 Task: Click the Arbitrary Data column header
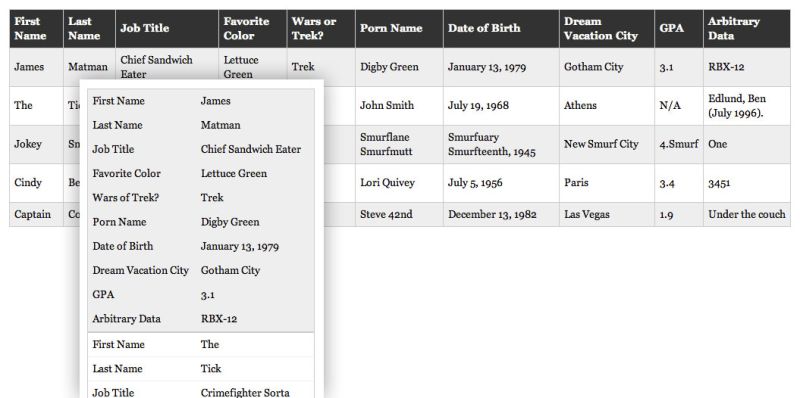(747, 29)
